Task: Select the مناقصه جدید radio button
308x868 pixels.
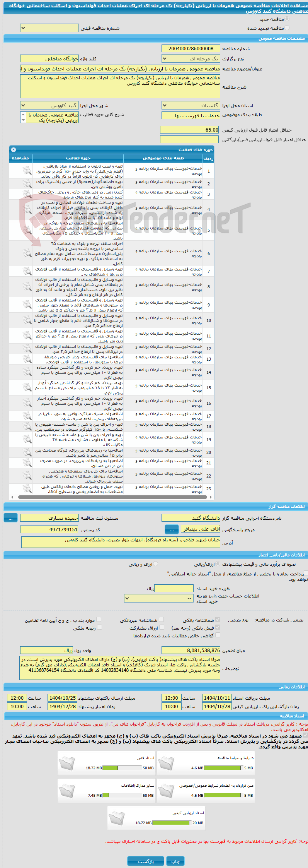Action: (287, 19)
